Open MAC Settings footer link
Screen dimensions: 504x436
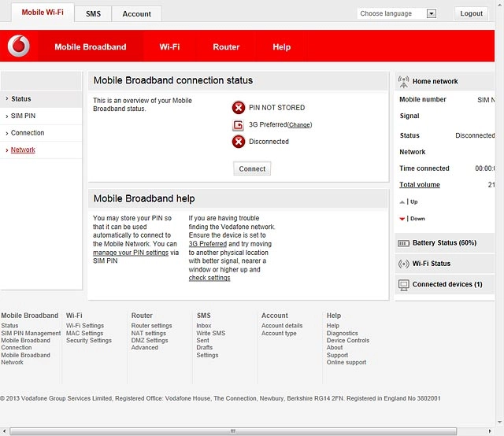tap(84, 333)
